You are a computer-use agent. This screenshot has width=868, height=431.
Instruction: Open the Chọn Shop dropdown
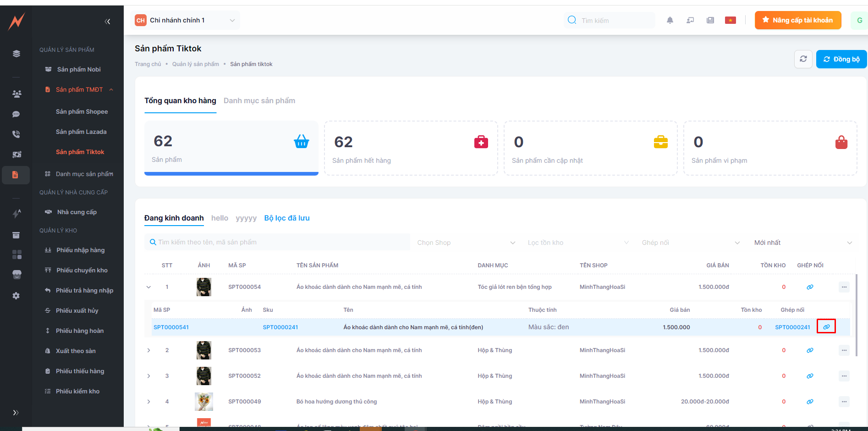tap(466, 243)
